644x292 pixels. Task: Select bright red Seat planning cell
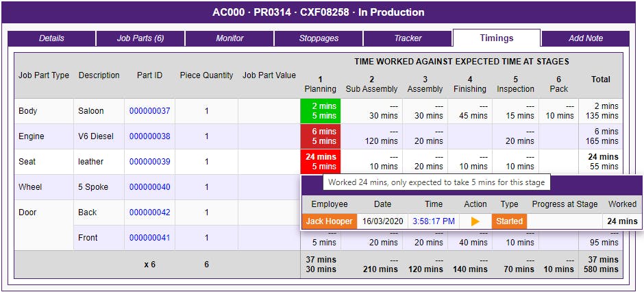(x=320, y=162)
